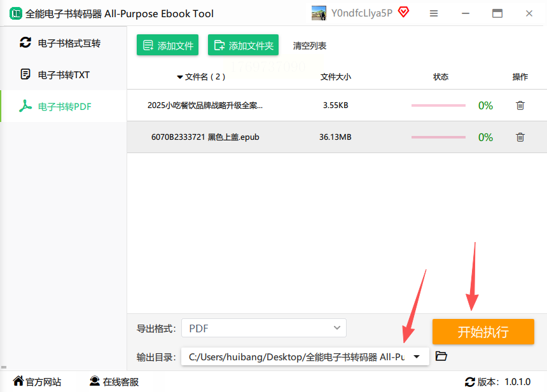
Task: Click version refresh icon near 版本
Action: [x=469, y=382]
